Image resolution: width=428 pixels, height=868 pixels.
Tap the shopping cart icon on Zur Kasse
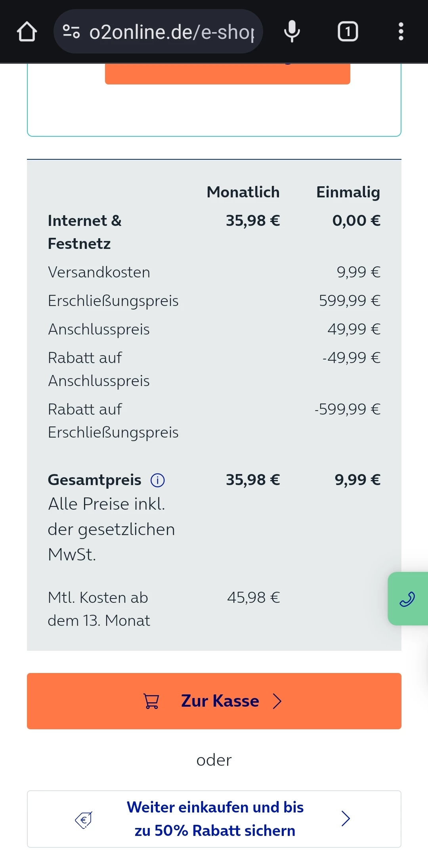coord(151,701)
